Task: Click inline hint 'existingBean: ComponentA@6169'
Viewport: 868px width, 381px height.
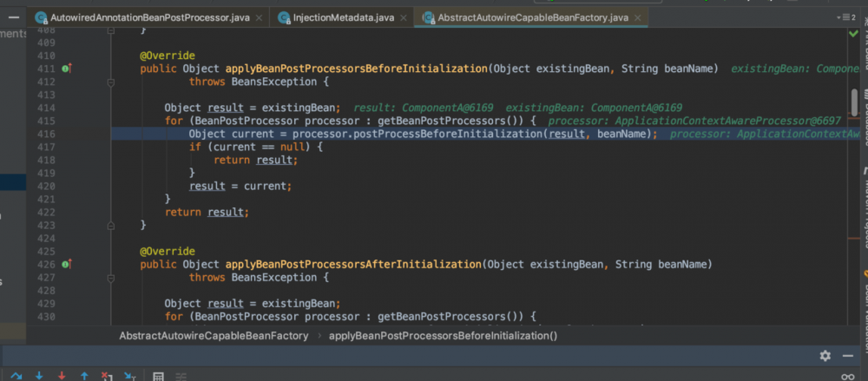Action: [x=594, y=108]
